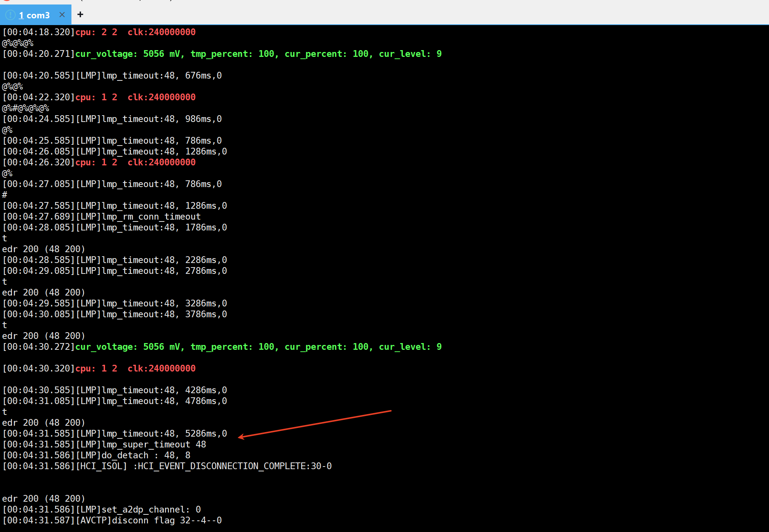Close the com3 tab
769x532 pixels.
click(x=62, y=15)
